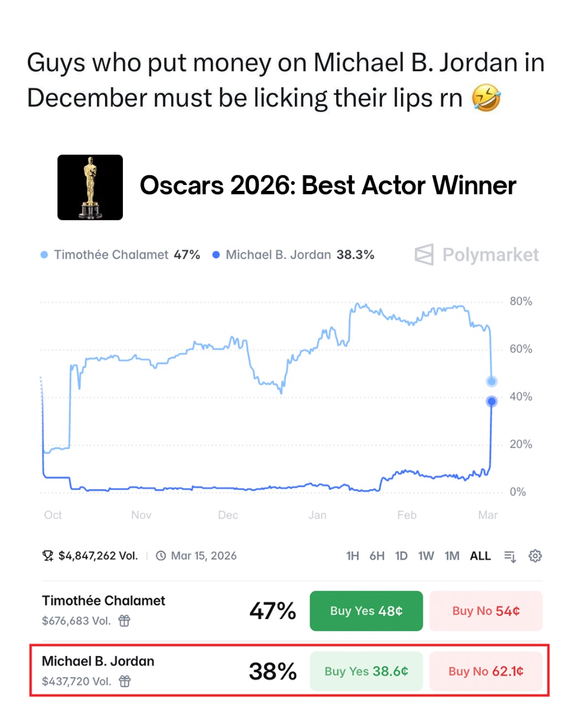Buy Yes on Michael B. Jordan at 38.6¢

(366, 671)
